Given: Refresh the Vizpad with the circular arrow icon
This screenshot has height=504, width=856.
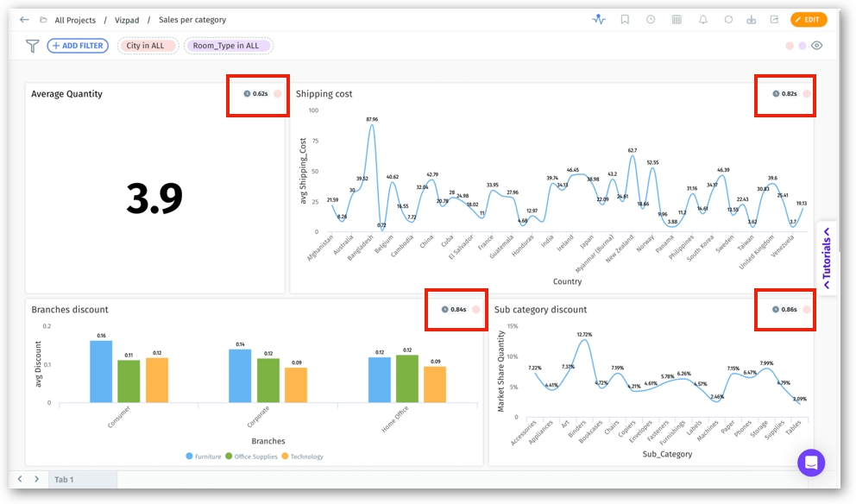Looking at the screenshot, I should point(728,20).
